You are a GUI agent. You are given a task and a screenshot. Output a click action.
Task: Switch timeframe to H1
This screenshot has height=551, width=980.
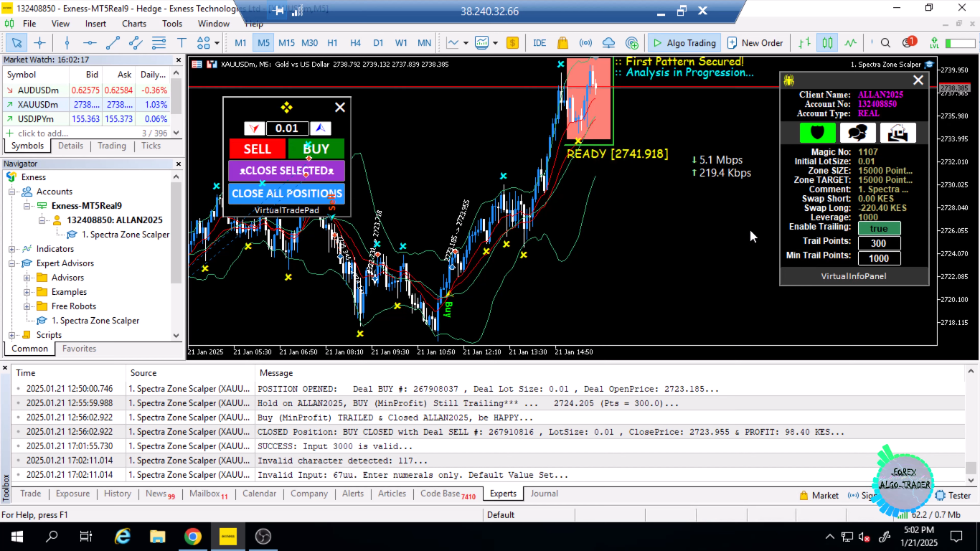(x=332, y=43)
